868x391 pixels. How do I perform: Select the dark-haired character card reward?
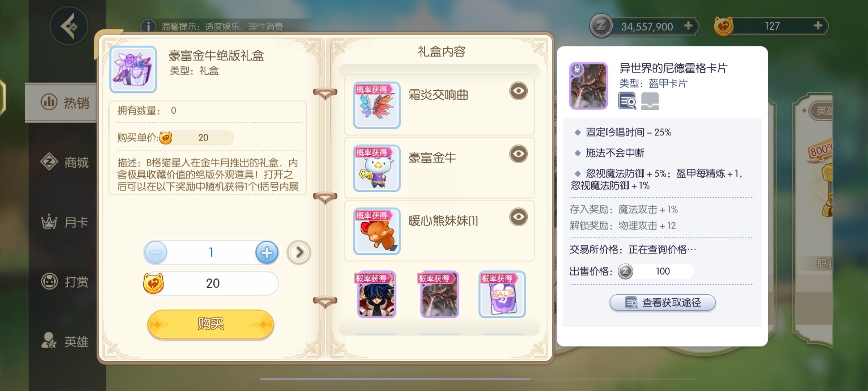pos(376,294)
